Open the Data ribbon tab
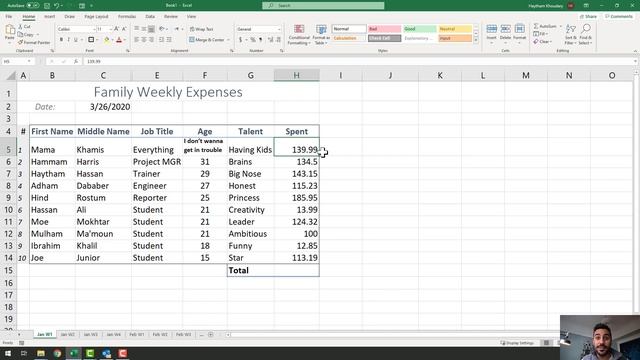This screenshot has height=360, width=640. point(150,16)
